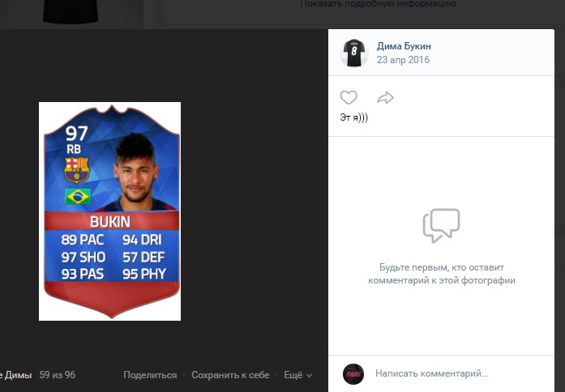Click the Эт я))) photo description

click(x=353, y=117)
